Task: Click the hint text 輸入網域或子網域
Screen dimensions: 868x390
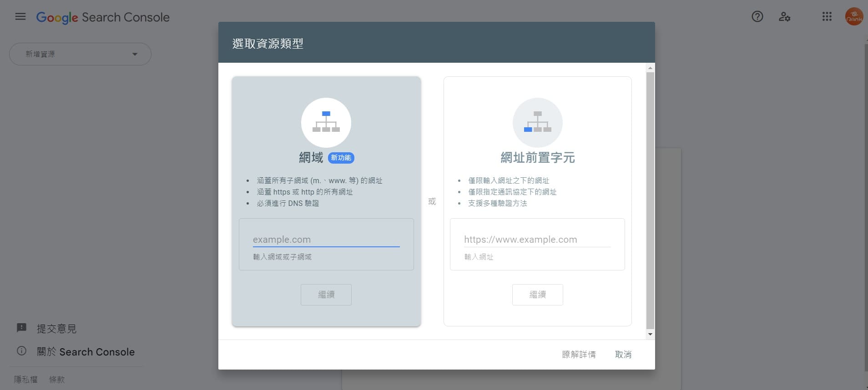Action: (x=282, y=257)
